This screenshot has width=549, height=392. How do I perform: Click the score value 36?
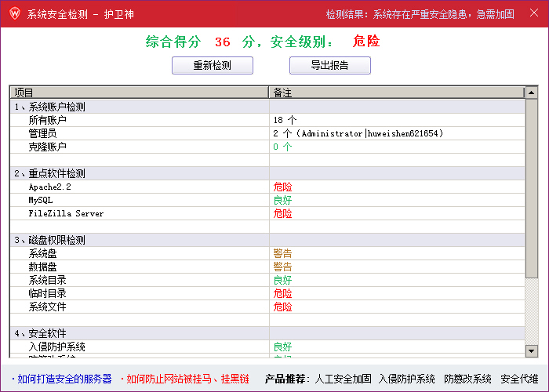[222, 42]
